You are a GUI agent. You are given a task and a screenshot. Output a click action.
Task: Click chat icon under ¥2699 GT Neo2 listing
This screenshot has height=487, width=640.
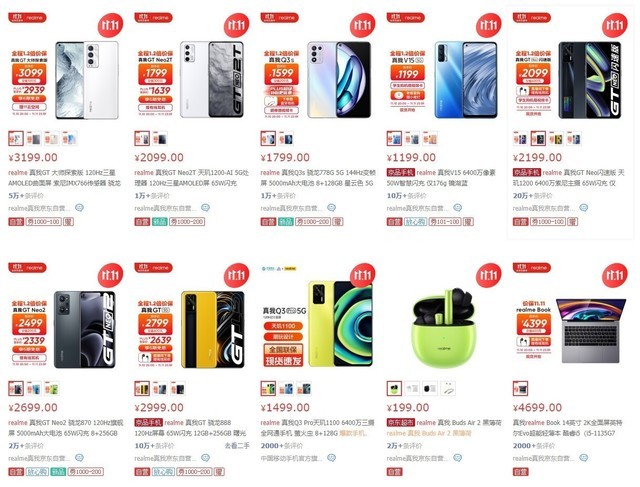(x=79, y=458)
